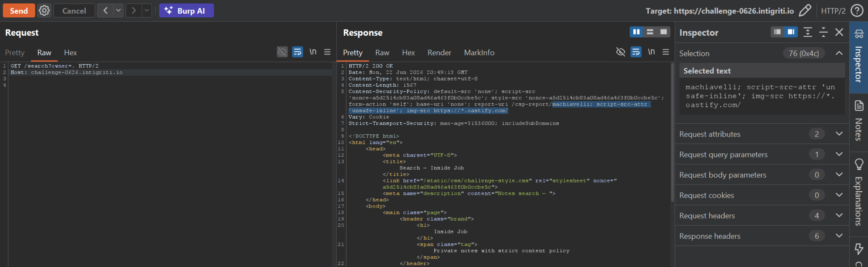Viewport: 868px width, 267px height.
Task: Open history dropdown next to back arrow
Action: pyautogui.click(x=118, y=11)
